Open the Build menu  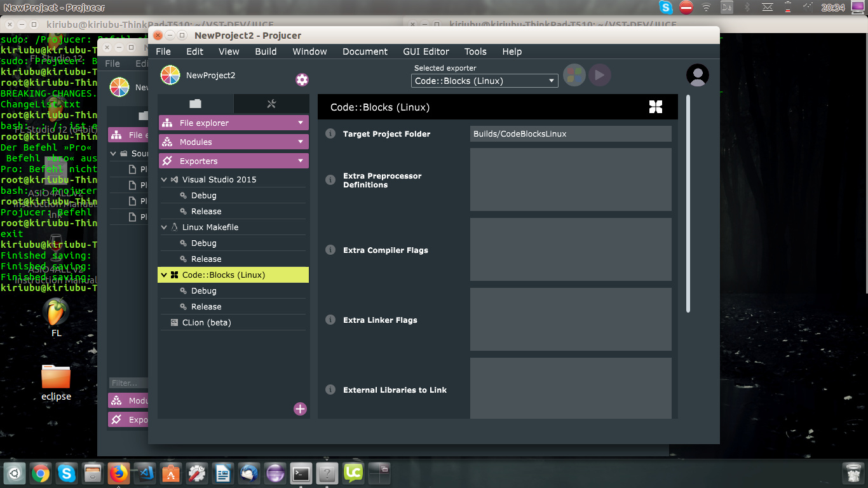coord(266,51)
